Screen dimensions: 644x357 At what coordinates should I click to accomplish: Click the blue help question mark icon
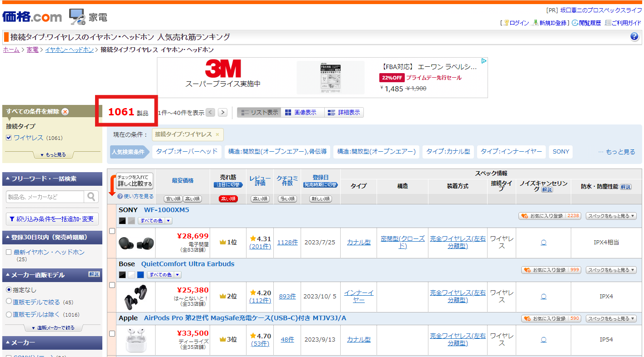pyautogui.click(x=634, y=37)
